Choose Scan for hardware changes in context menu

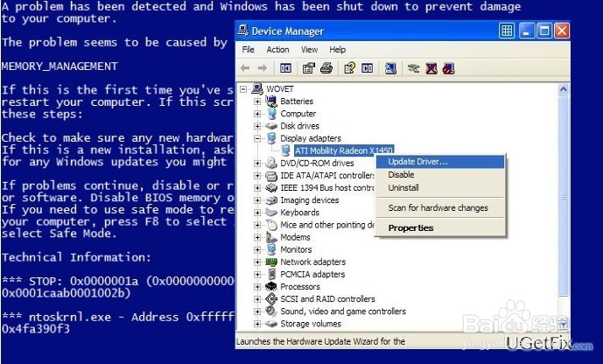click(440, 208)
